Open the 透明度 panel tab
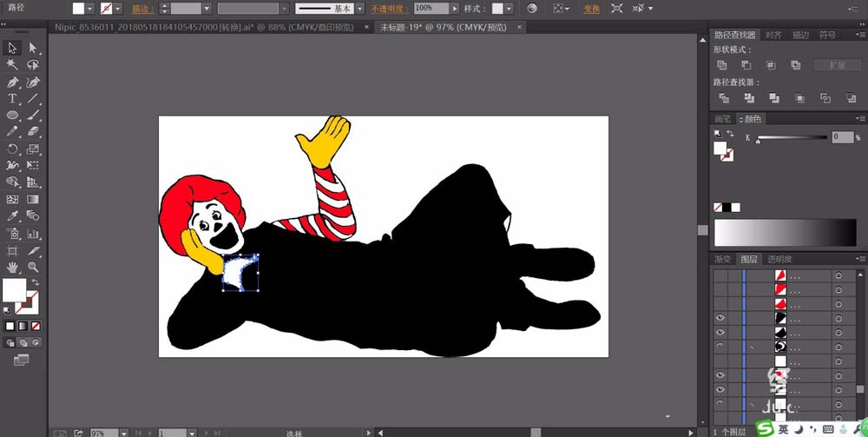The image size is (868, 437). 779,259
